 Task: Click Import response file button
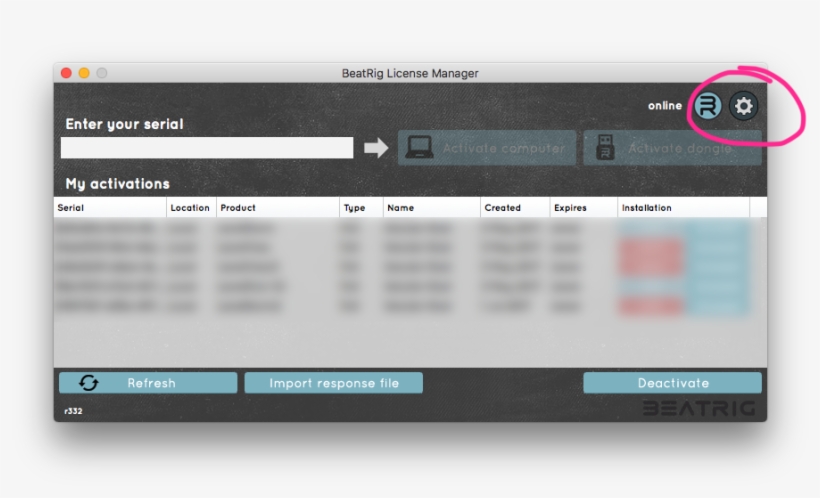click(334, 383)
